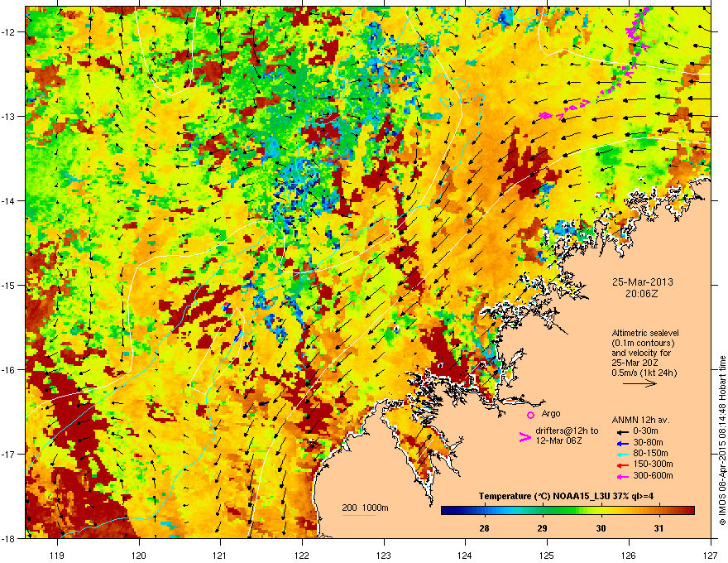The height and width of the screenshot is (563, 728).
Task: Click the colorbar tick label 30
Action: (x=601, y=528)
